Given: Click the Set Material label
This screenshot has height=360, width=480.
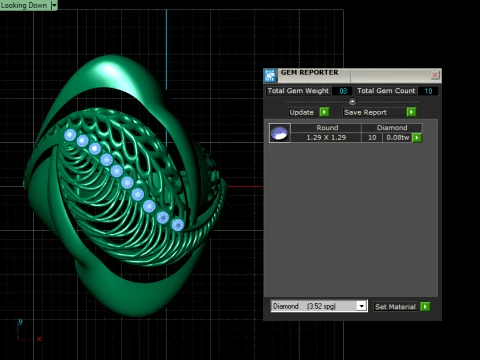Looking at the screenshot, I should [x=395, y=307].
